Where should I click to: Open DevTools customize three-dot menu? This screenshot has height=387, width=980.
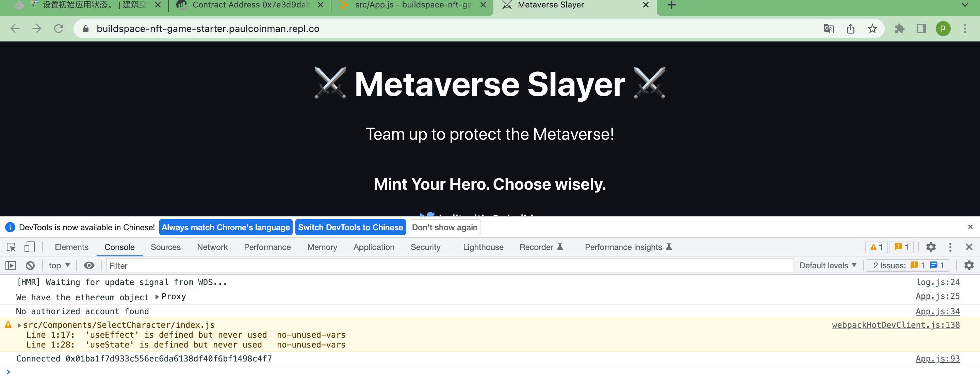pyautogui.click(x=950, y=247)
